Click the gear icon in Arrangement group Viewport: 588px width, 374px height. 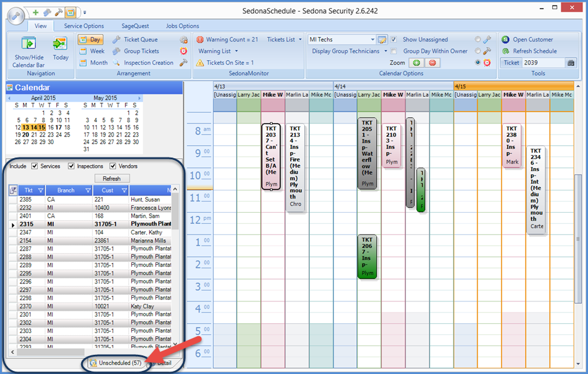pyautogui.click(x=183, y=40)
